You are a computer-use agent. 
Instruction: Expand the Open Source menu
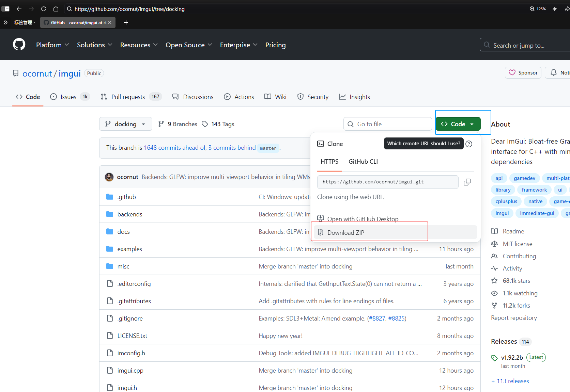tap(189, 45)
